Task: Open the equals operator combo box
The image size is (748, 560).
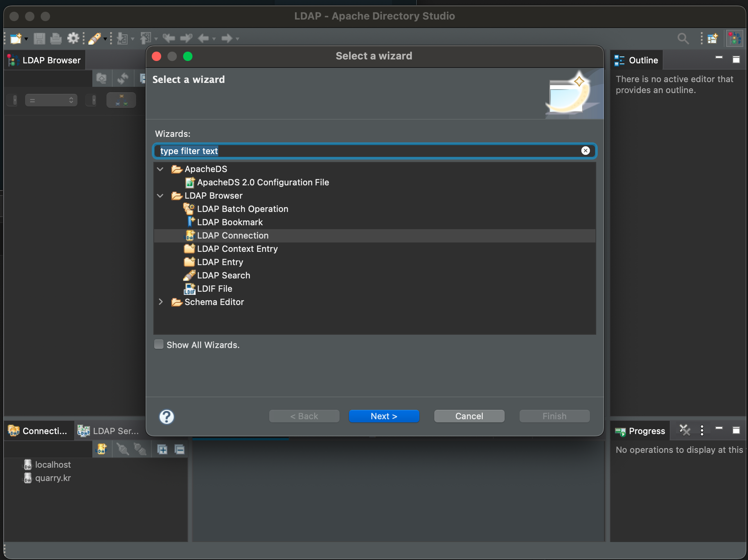Action: click(51, 100)
